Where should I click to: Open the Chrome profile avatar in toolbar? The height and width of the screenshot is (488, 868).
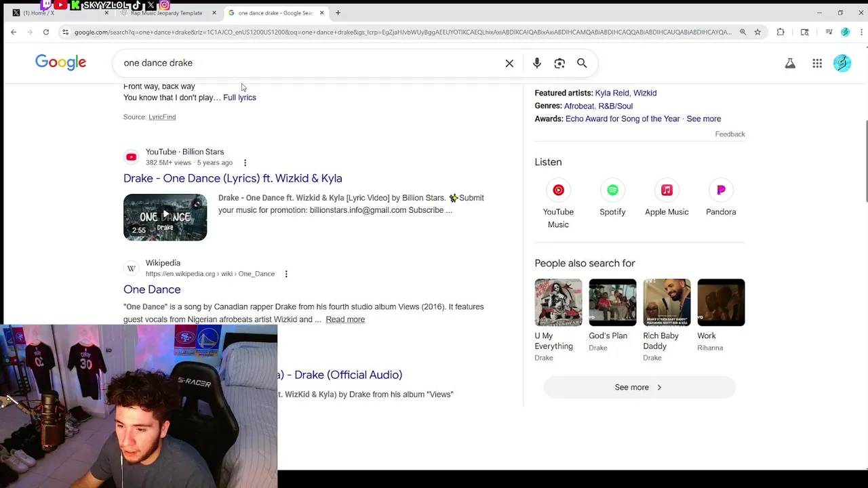(x=845, y=32)
